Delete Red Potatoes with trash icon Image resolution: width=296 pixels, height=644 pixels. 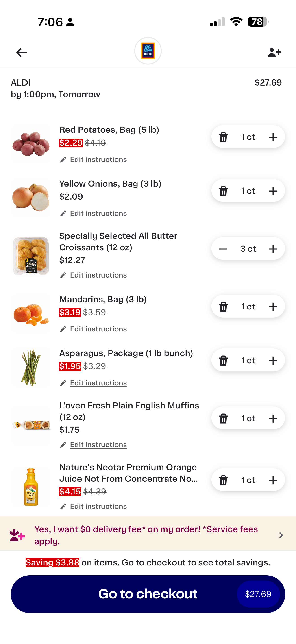223,137
